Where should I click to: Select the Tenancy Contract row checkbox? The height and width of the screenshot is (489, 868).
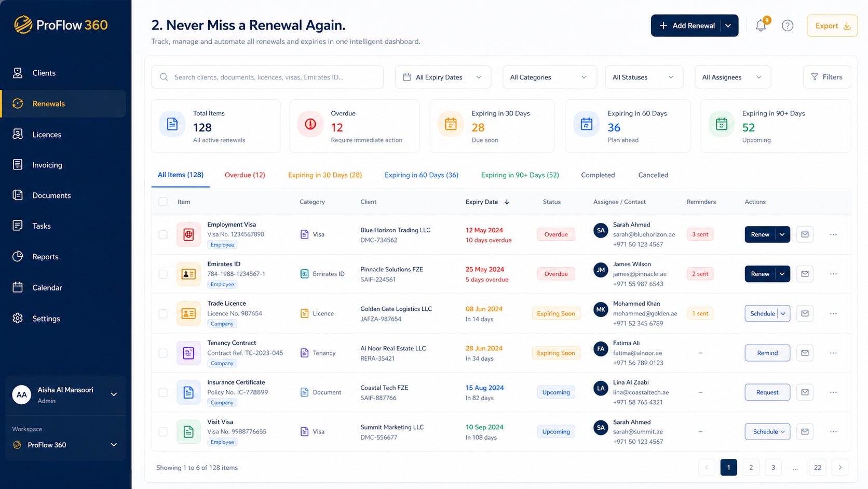pyautogui.click(x=163, y=353)
